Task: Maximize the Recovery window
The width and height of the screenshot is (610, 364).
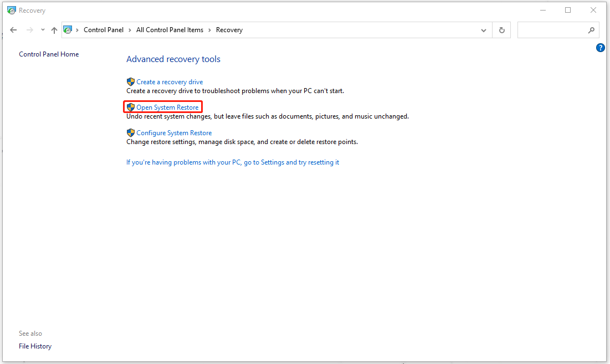Action: pos(568,10)
